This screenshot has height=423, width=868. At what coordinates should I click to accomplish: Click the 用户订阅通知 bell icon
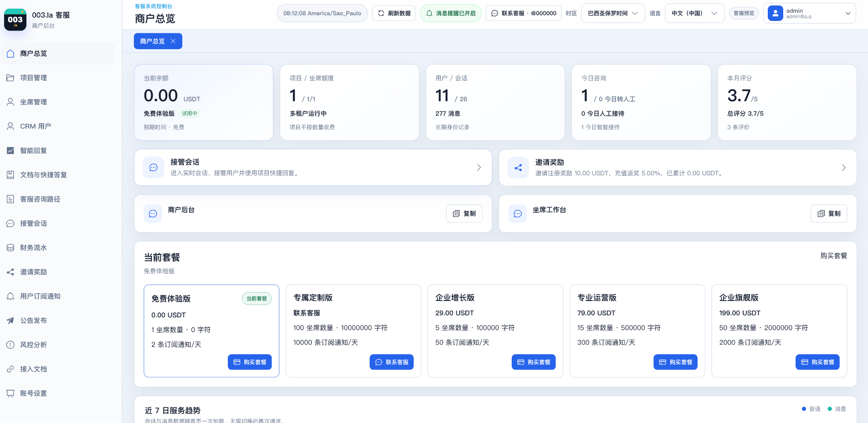pyautogui.click(x=10, y=296)
